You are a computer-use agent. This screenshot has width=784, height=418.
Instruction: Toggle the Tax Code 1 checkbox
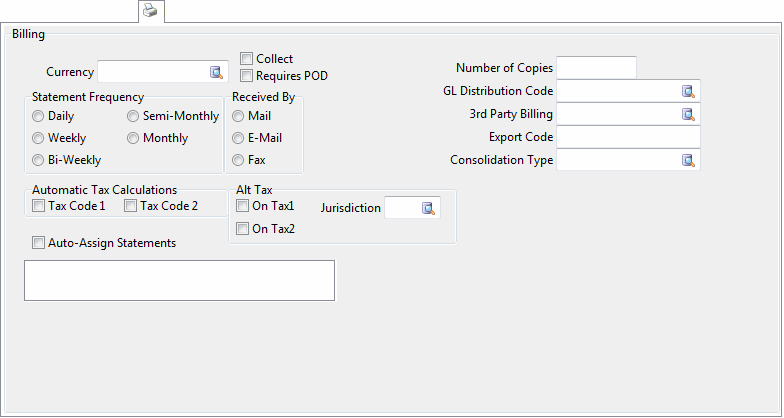pyautogui.click(x=39, y=206)
